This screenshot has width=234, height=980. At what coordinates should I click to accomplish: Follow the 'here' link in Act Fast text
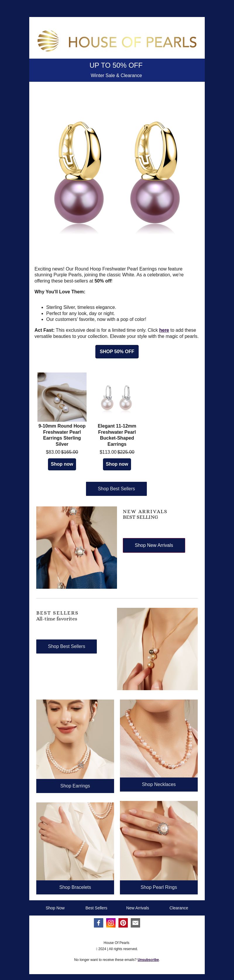164,330
